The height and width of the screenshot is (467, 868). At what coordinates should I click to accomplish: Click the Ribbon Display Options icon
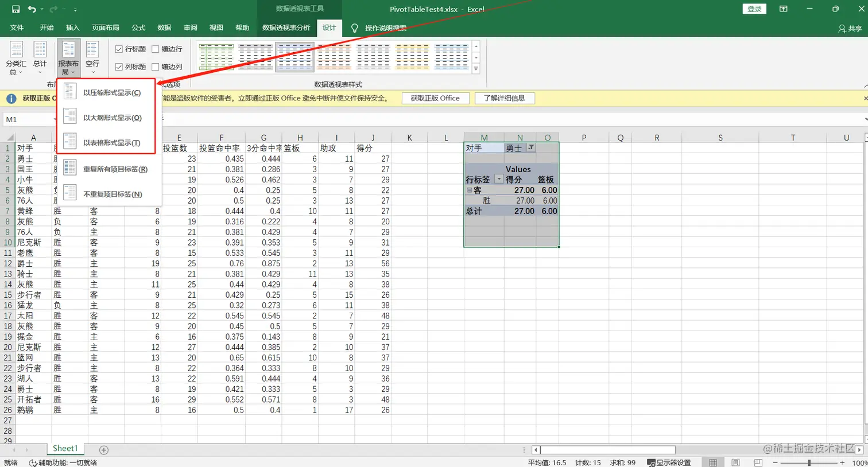783,9
